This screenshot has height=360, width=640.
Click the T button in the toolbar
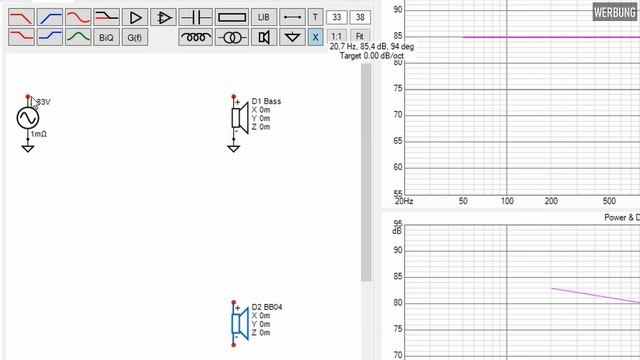pyautogui.click(x=315, y=18)
